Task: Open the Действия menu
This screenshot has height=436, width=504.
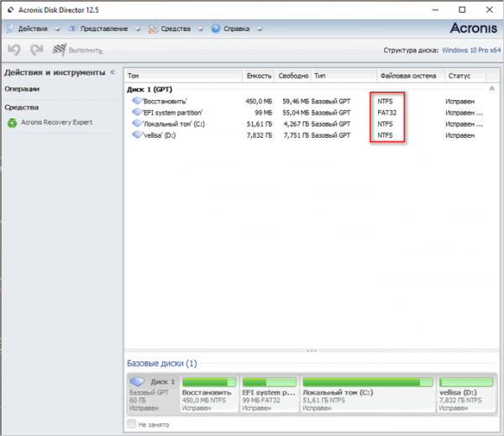Action: [33, 29]
